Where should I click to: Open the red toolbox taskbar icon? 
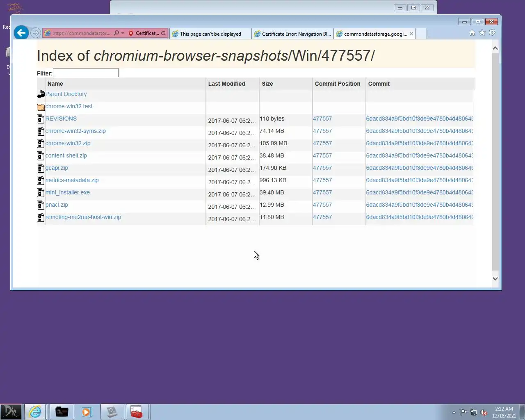coord(137,412)
